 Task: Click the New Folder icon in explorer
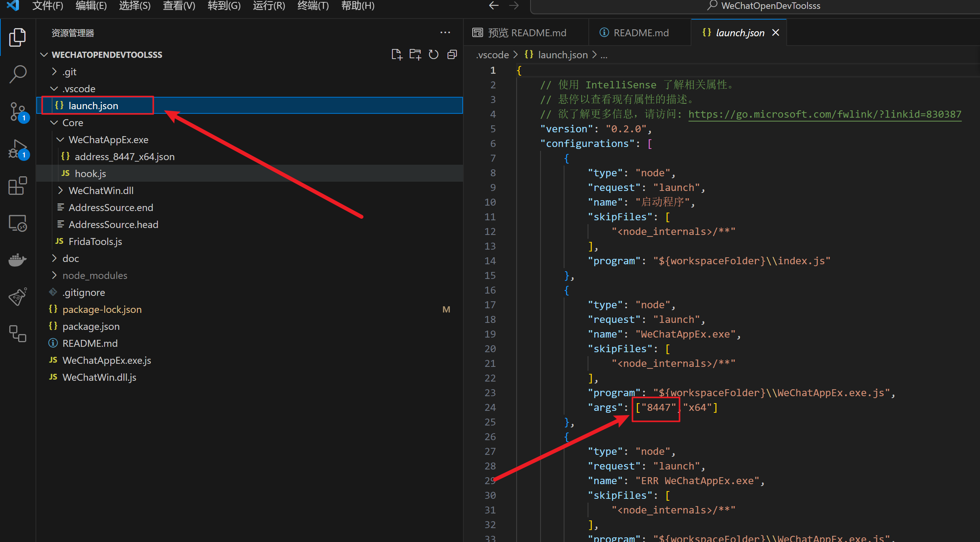click(x=415, y=54)
